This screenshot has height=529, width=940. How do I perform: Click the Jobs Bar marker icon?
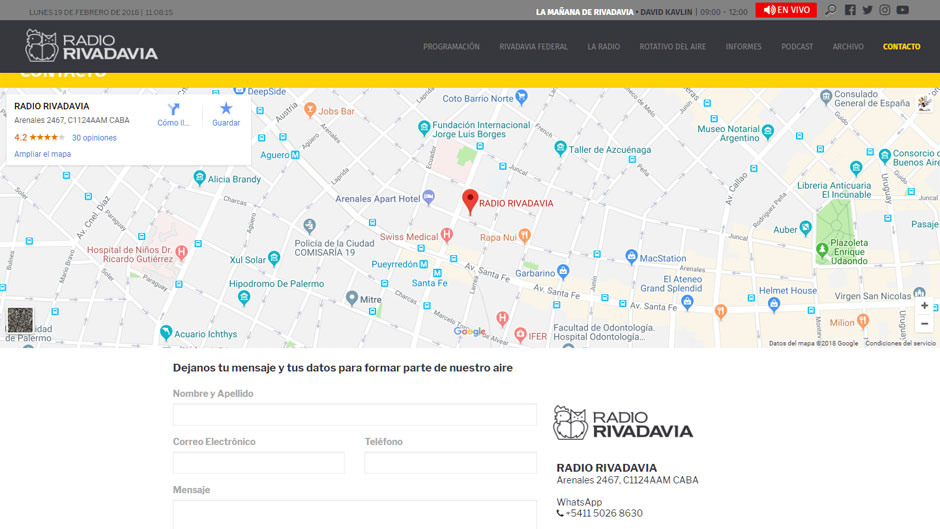tap(310, 109)
